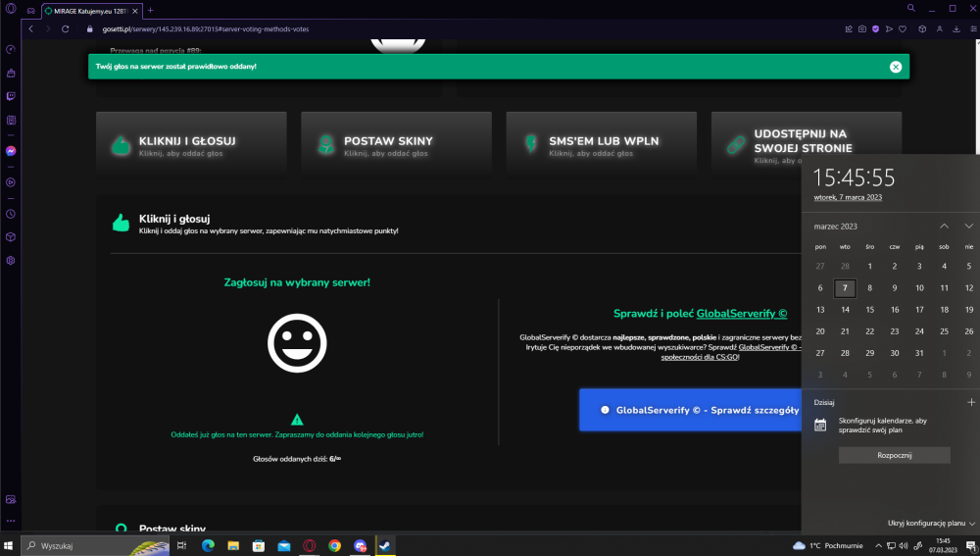
Task: Reload the current page
Action: point(65,28)
